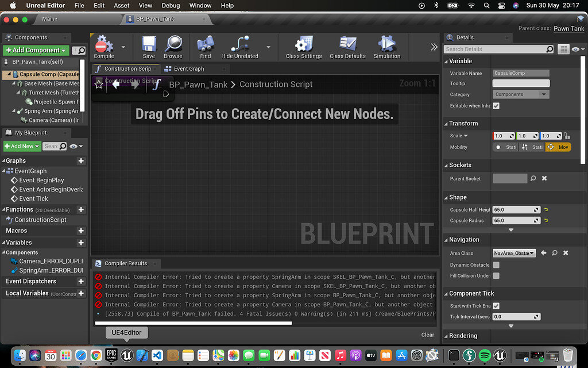Open Class Settings from toolbar
Viewport: 588px width, 368px height.
pyautogui.click(x=304, y=46)
